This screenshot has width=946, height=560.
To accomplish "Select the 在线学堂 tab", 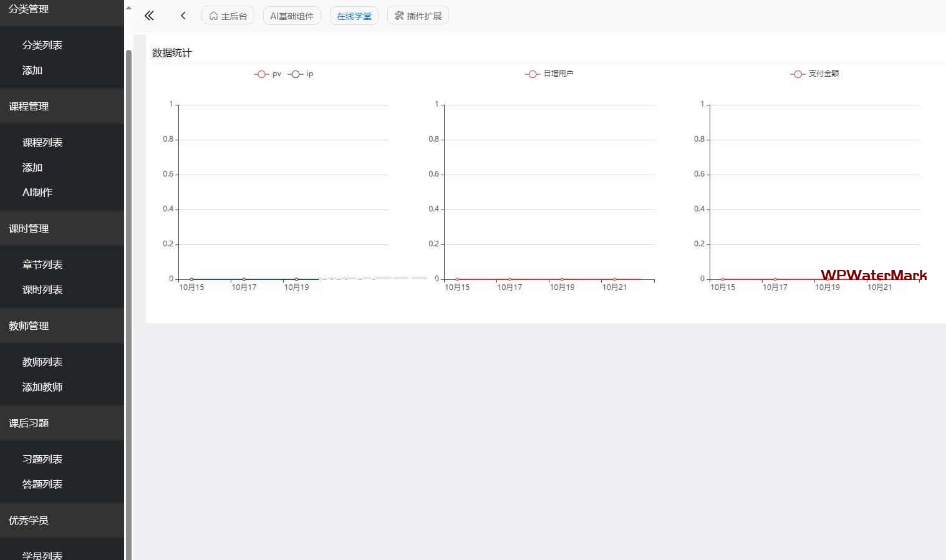I will click(354, 16).
